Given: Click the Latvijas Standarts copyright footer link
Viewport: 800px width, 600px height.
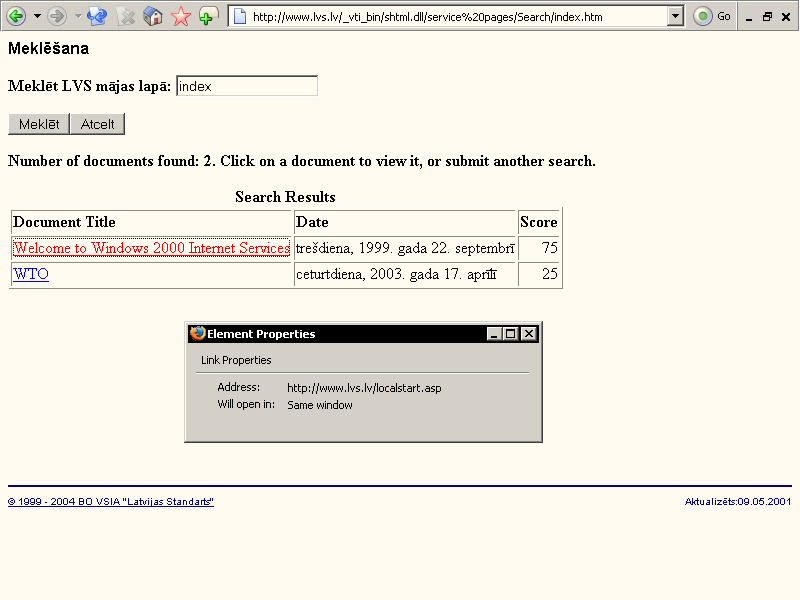Looking at the screenshot, I should 110,501.
